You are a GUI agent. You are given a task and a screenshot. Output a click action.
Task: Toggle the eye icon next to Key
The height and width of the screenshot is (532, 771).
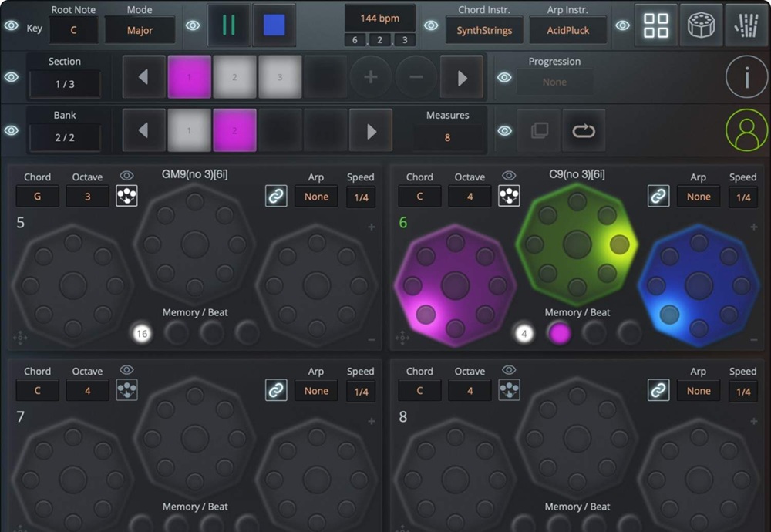tap(10, 25)
